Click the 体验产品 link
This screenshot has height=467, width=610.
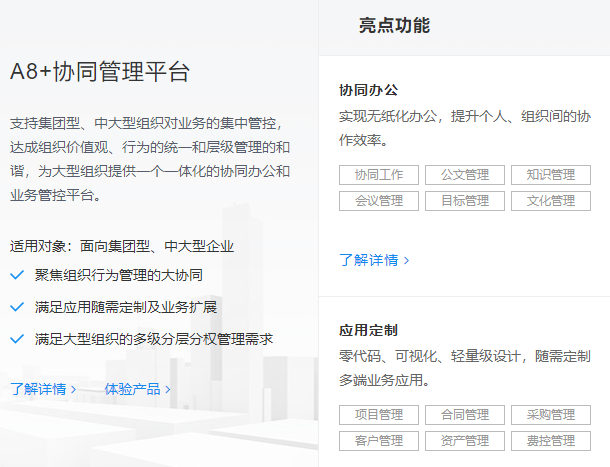(x=137, y=389)
